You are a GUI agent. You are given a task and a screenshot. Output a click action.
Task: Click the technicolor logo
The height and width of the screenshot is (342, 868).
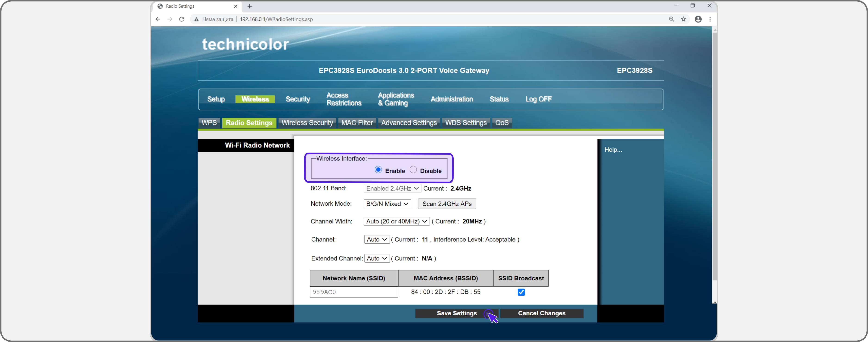(245, 44)
